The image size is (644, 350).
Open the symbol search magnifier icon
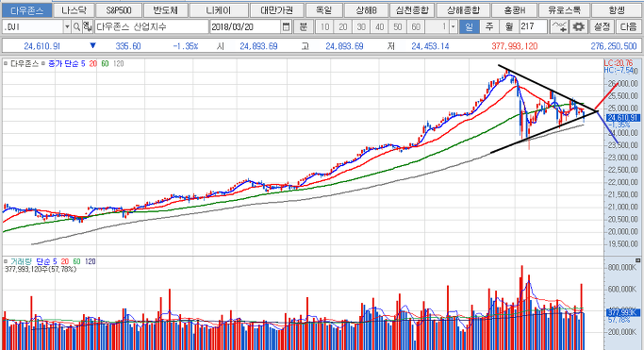pos(76,27)
